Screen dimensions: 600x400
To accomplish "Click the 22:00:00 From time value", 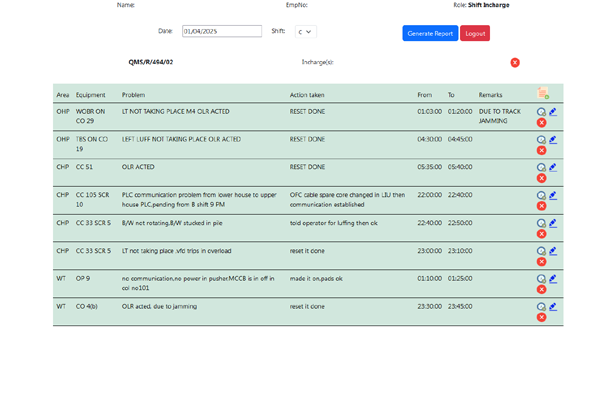I will [x=429, y=195].
